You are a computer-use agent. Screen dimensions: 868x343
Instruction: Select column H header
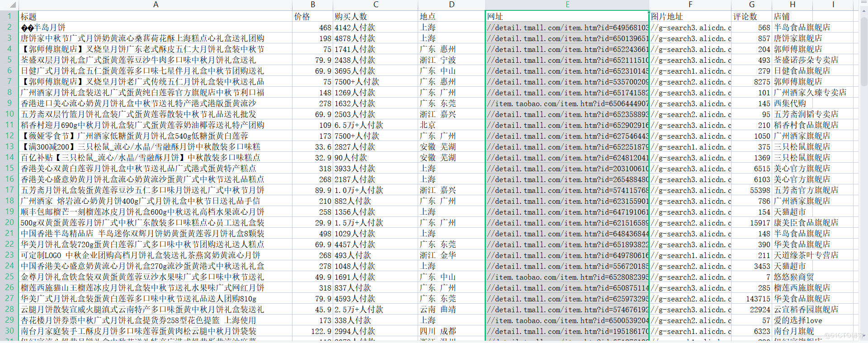pos(792,5)
